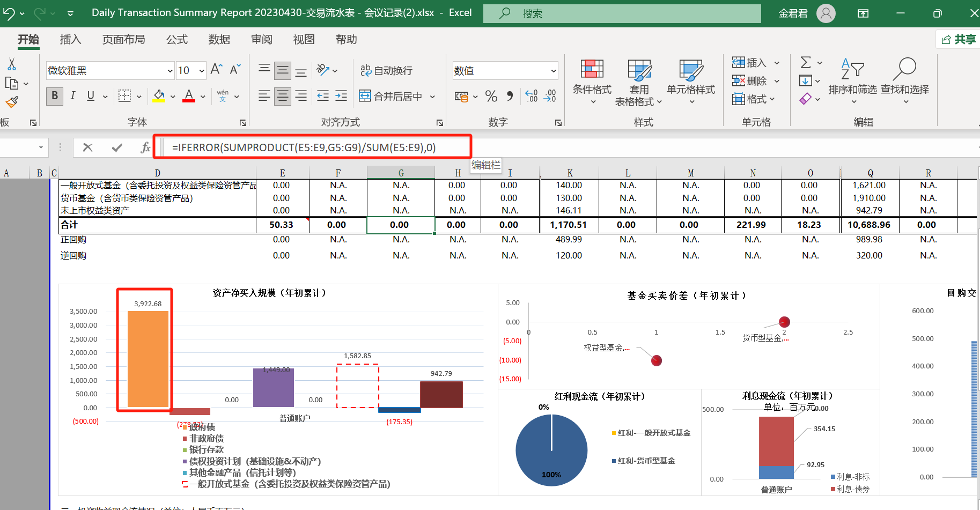Image resolution: width=980 pixels, height=510 pixels.
Task: Cancel the formula entry with X
Action: coord(88,147)
